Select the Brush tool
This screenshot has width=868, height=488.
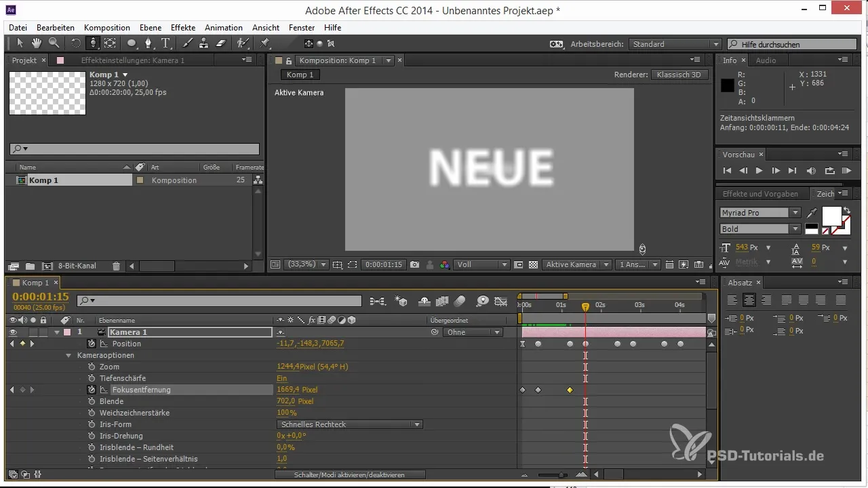coord(188,43)
